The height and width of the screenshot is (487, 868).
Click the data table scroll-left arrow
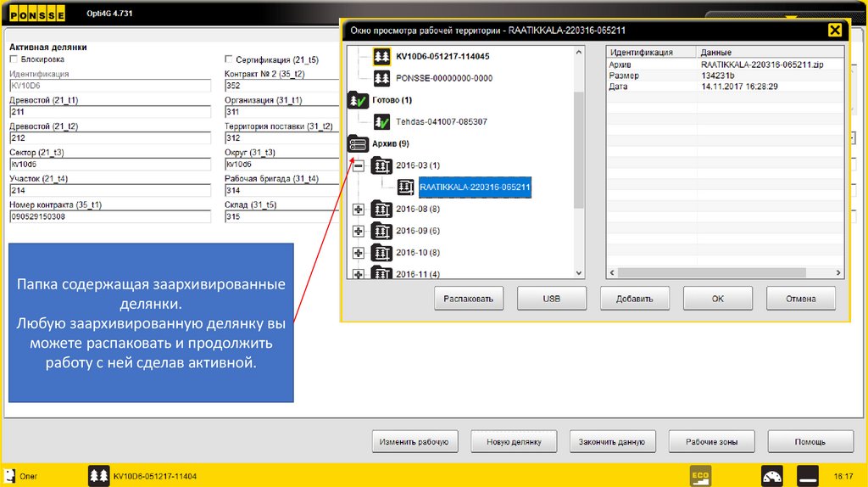[612, 272]
